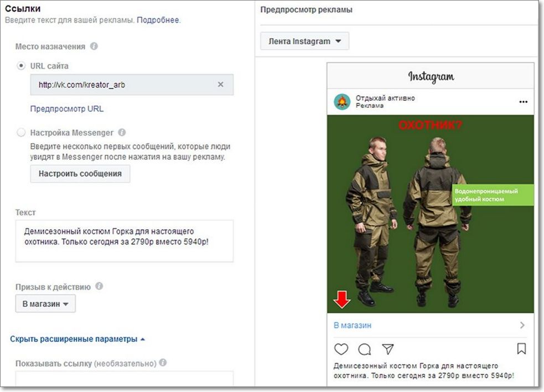Click the Отдыхай активно profile avatar
544x392 pixels.
(342, 102)
